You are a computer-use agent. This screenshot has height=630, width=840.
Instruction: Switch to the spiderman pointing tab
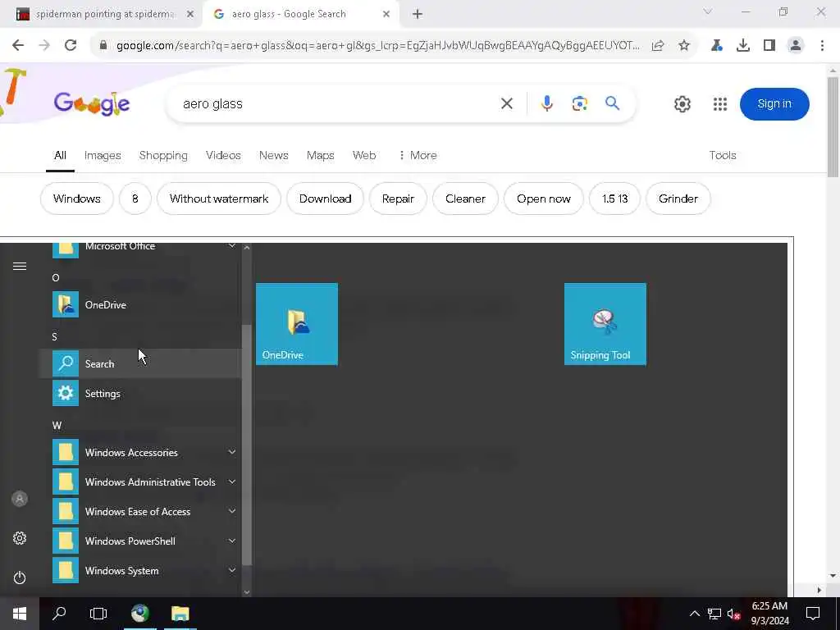[x=104, y=15]
